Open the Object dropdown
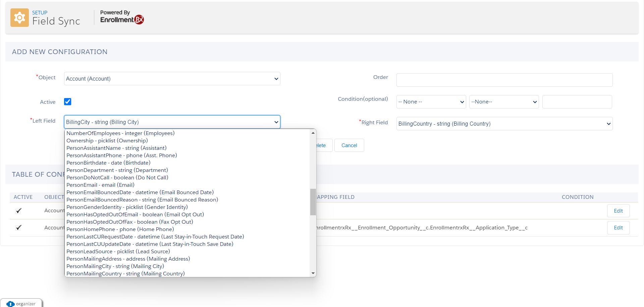Screen dimensions: 644x307 pyautogui.click(x=172, y=79)
